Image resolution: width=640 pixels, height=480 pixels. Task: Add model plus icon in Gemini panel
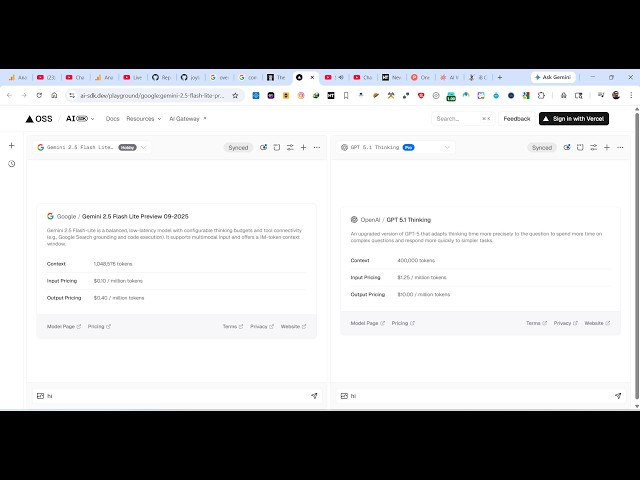(x=303, y=147)
